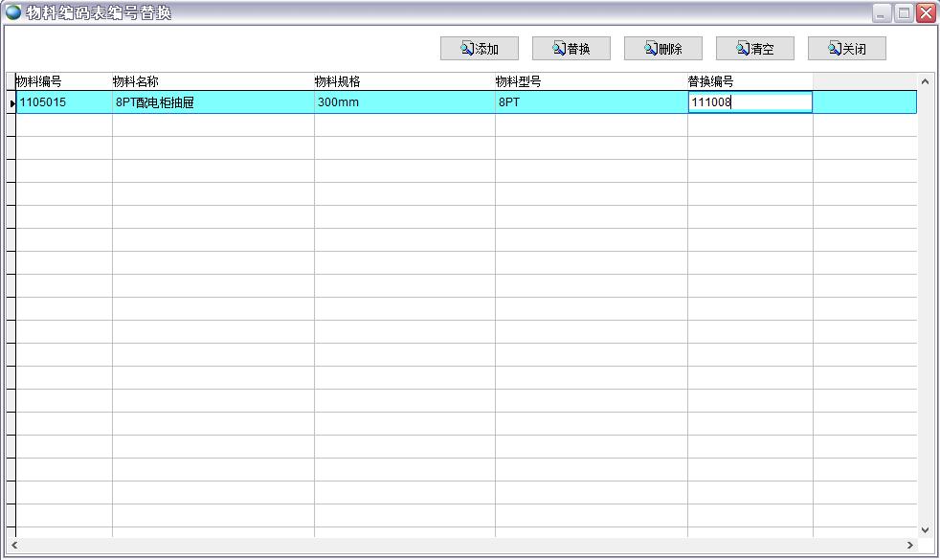Click the replacement number field showing 111008

click(750, 102)
